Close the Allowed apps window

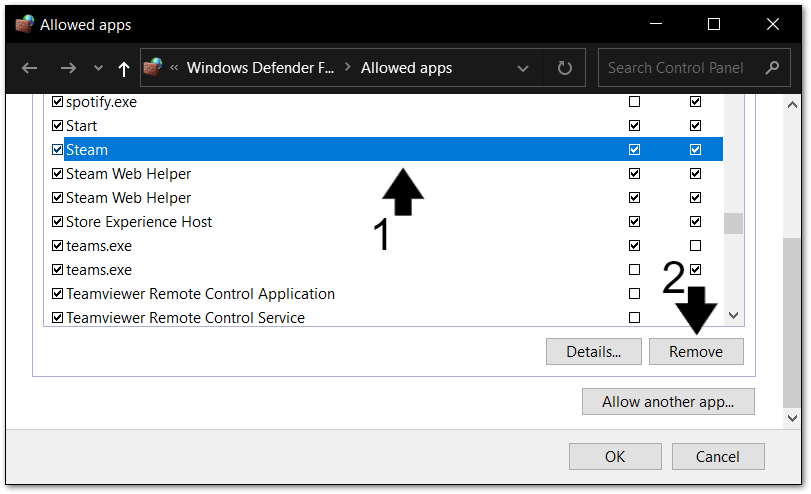773,24
